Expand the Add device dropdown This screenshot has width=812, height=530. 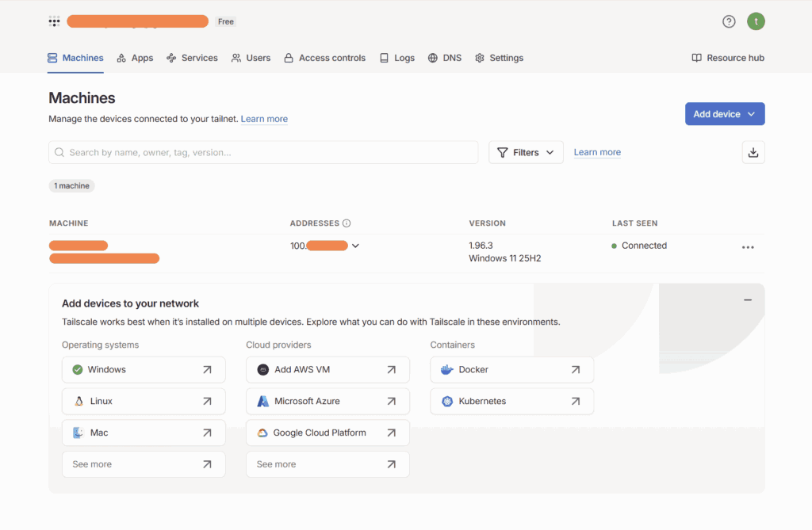(x=725, y=114)
